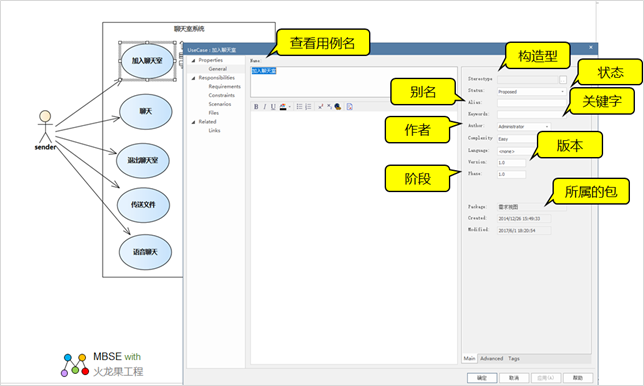
Task: Switch to the Advanced tab
Action: [491, 358]
